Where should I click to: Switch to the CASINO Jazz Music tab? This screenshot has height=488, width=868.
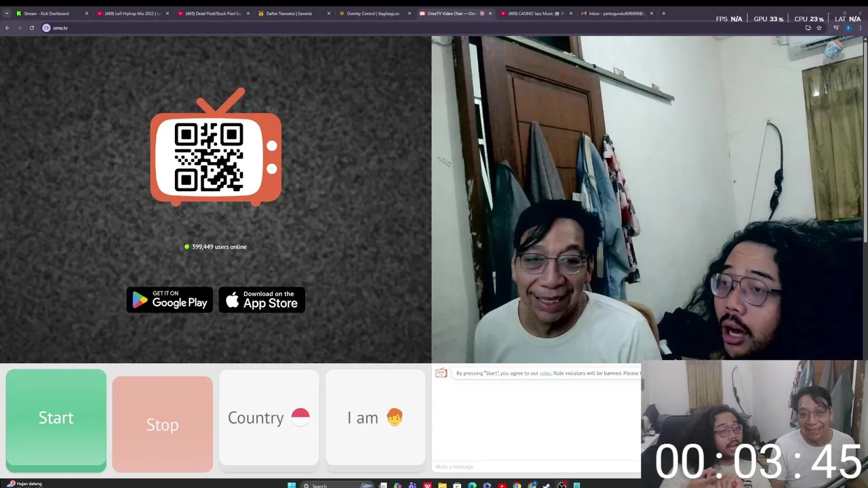click(x=536, y=14)
